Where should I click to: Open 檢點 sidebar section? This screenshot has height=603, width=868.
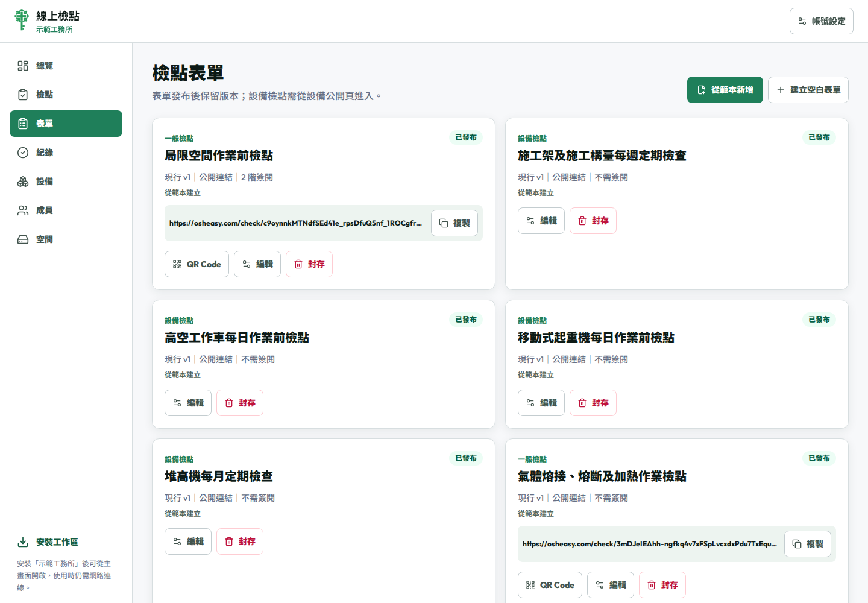tap(66, 95)
